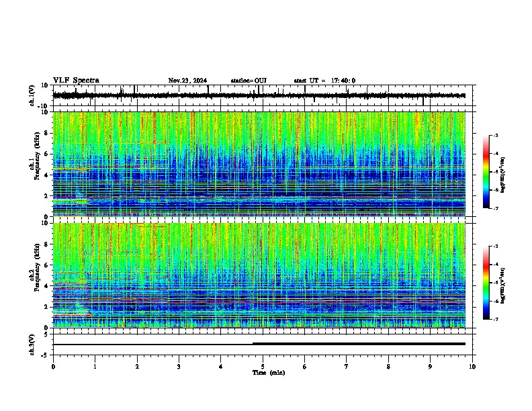
Task: Click the "10" tick on the time axis
Action: coord(472,367)
